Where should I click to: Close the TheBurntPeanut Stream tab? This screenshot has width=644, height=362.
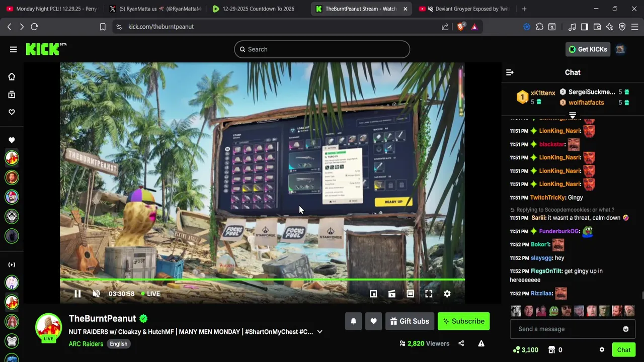(x=406, y=9)
